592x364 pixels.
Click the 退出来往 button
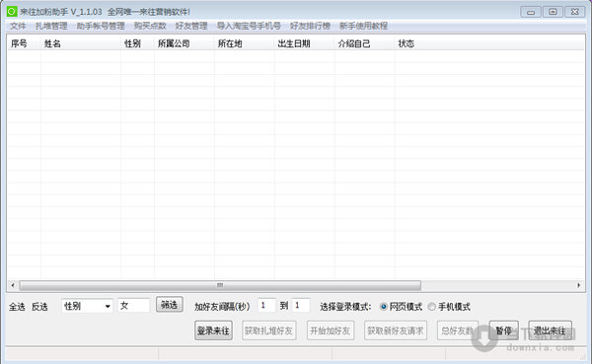(x=551, y=330)
